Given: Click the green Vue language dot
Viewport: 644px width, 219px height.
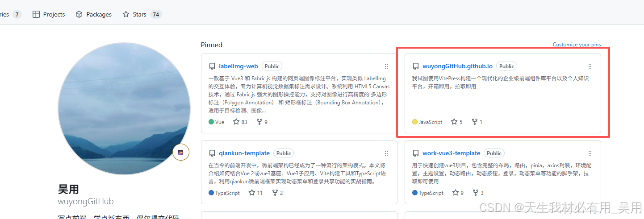Looking at the screenshot, I should coord(211,122).
